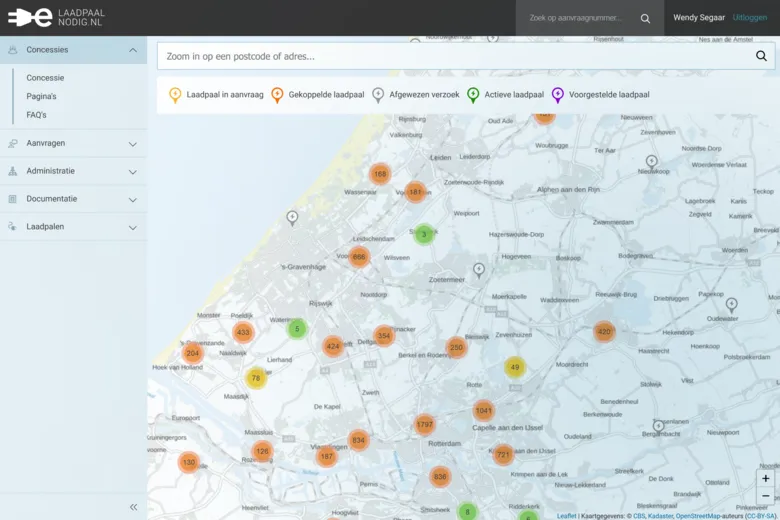Screen dimensions: 780x520
Task: Click the postcode or address search field
Action: click(x=450, y=57)
